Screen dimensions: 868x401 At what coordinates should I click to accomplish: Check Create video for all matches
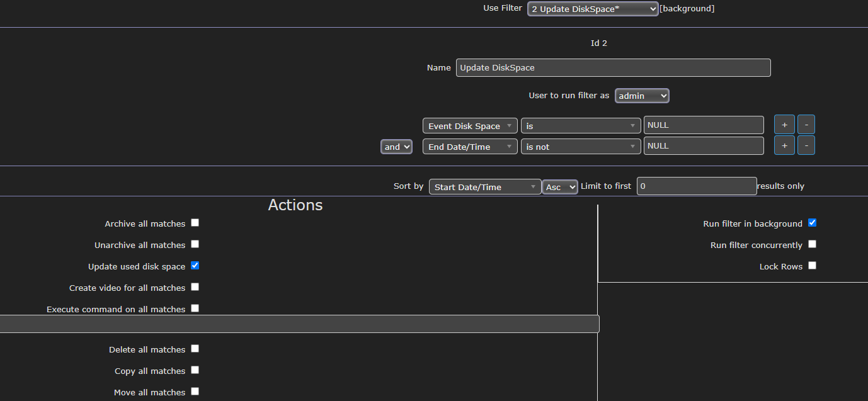tap(195, 287)
